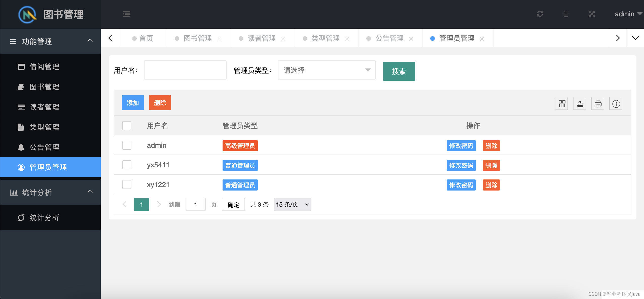The height and width of the screenshot is (299, 644).
Task: Select 管理员管理 in sidebar
Action: [50, 167]
